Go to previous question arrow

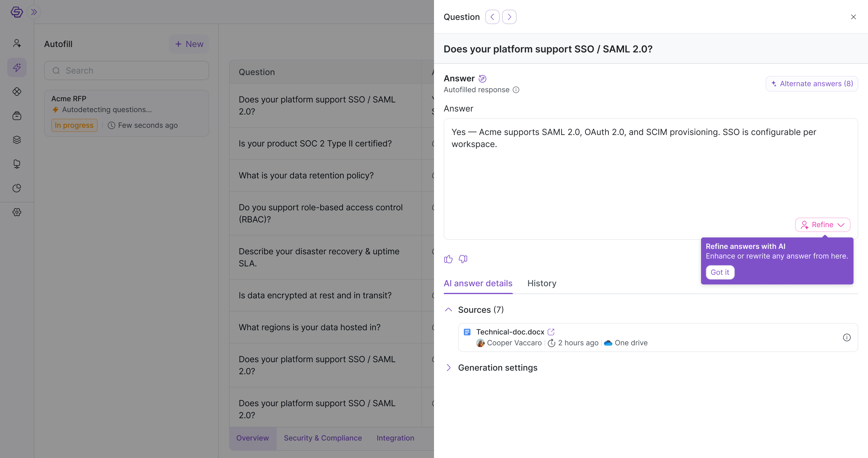click(x=492, y=17)
